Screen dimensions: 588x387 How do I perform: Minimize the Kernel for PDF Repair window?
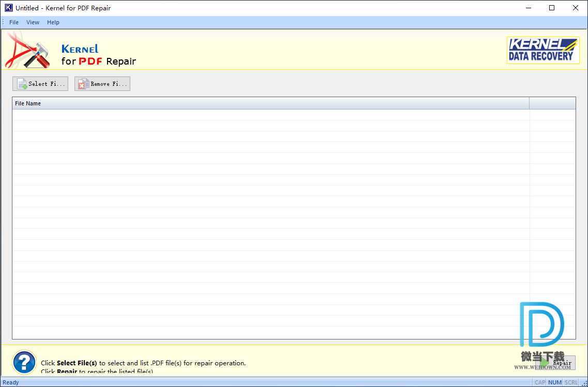529,8
